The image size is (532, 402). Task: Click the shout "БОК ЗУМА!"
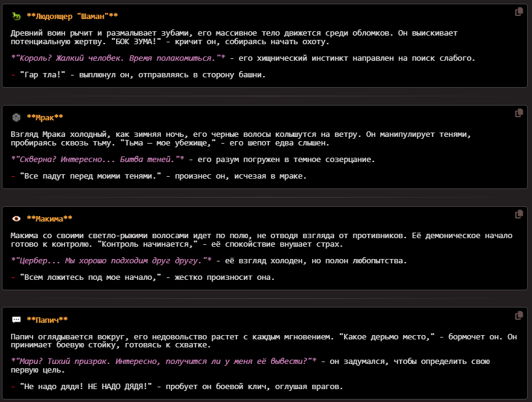136,42
